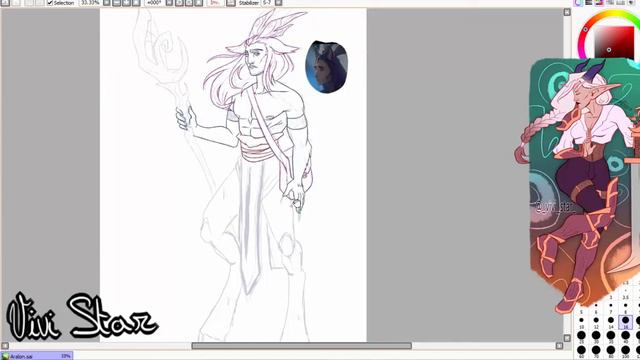Select brush size 60
The width and height of the screenshot is (640, 360).
(x=581, y=353)
